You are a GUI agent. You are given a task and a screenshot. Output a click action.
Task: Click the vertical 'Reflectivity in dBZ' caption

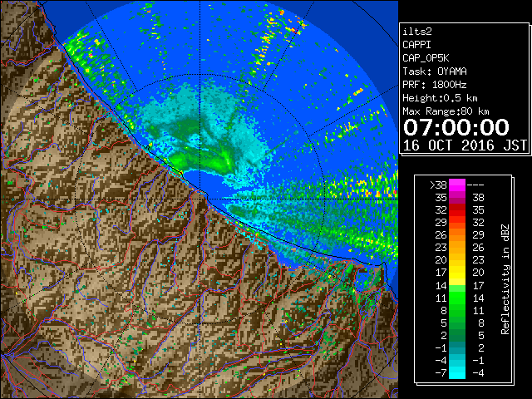505,279
